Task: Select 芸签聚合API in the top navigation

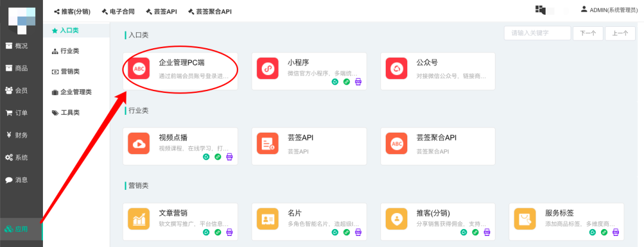Action: pyautogui.click(x=210, y=11)
